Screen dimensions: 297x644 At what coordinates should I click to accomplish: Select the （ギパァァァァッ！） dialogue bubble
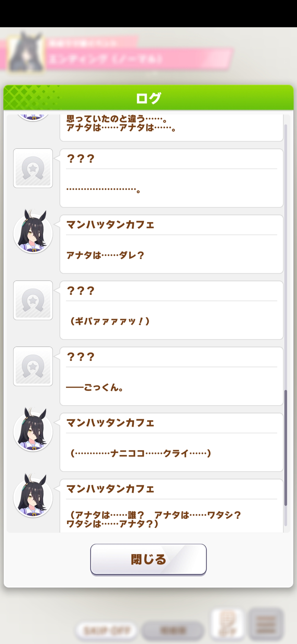coord(172,310)
